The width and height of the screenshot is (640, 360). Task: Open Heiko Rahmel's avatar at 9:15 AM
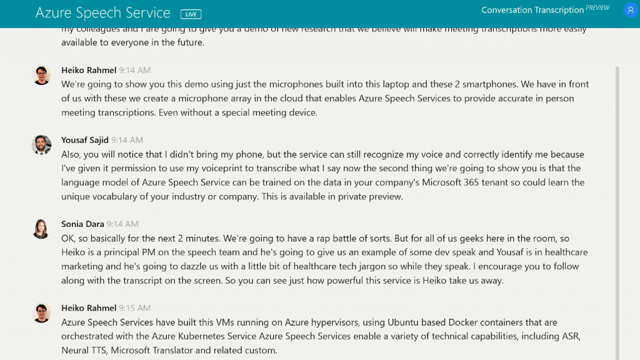(42, 313)
